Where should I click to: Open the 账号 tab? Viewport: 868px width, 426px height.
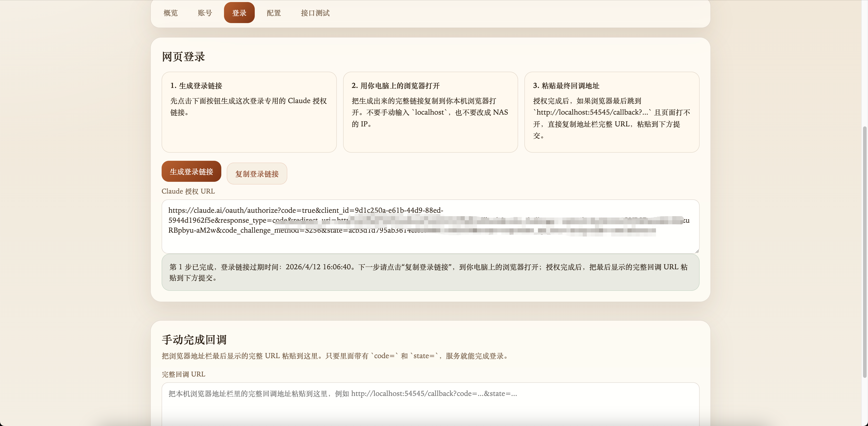[x=205, y=13]
